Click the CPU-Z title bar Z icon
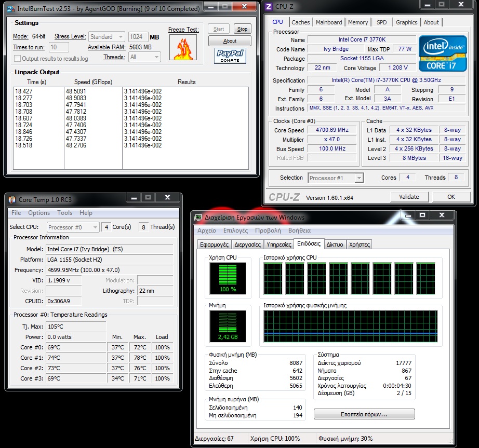The width and height of the screenshot is (479, 448). pos(269,7)
